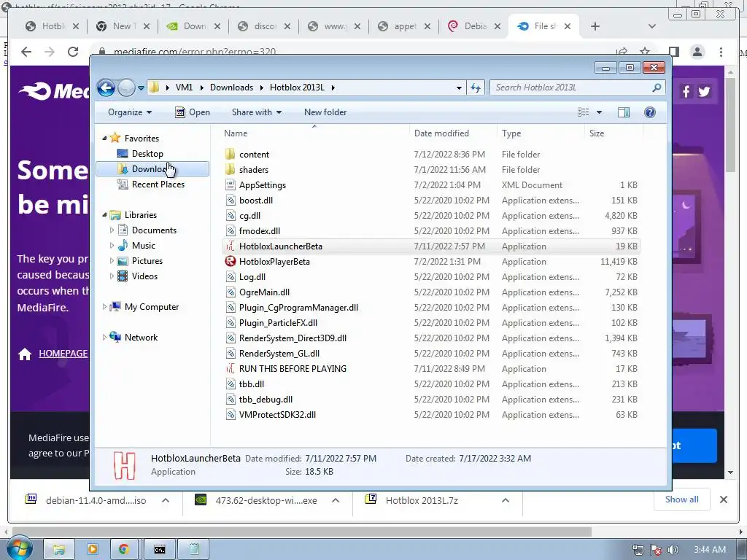Select Desktop under Favorites
Screen dimensions: 747x560
(147, 154)
